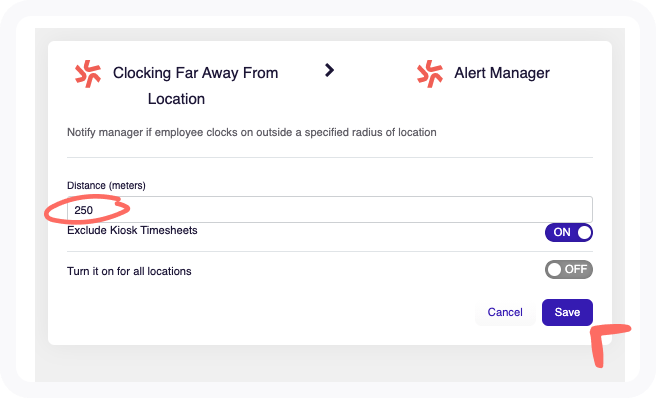Click the Turn it on for all locations label
The width and height of the screenshot is (656, 398).
coord(129,271)
